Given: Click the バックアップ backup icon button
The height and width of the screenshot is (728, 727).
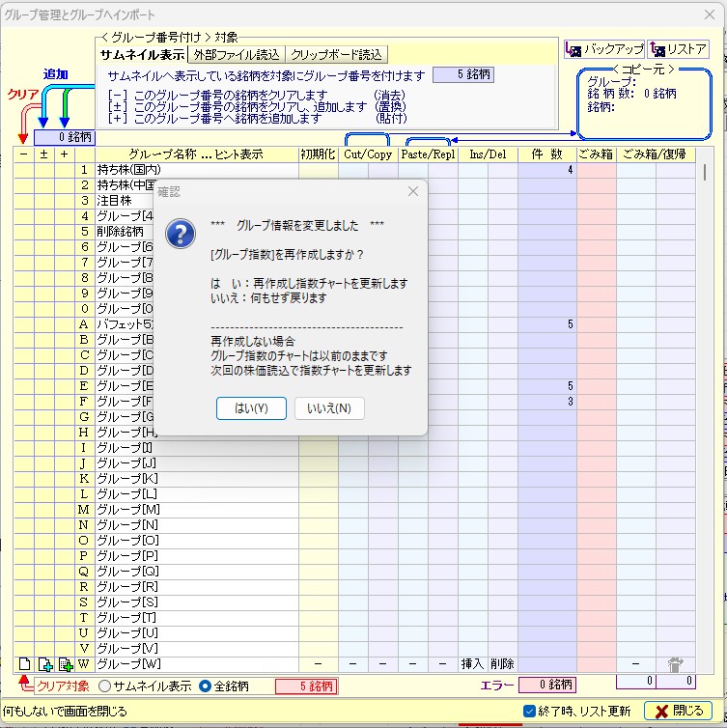Looking at the screenshot, I should 603,49.
